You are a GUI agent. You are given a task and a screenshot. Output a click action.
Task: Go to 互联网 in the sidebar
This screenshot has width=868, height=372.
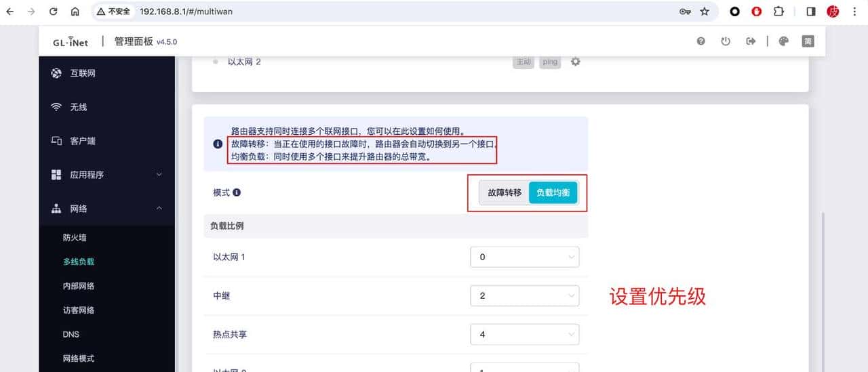82,73
